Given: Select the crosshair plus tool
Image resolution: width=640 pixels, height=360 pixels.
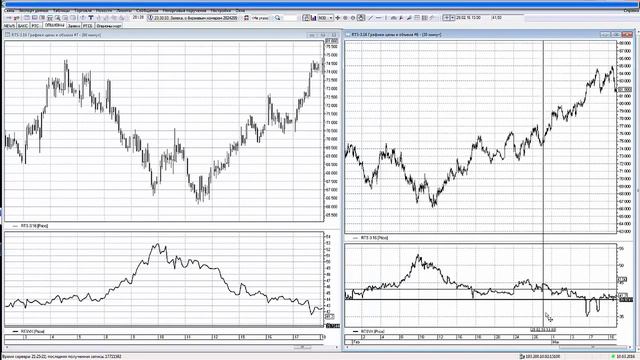Looking at the screenshot, I should point(338,18).
